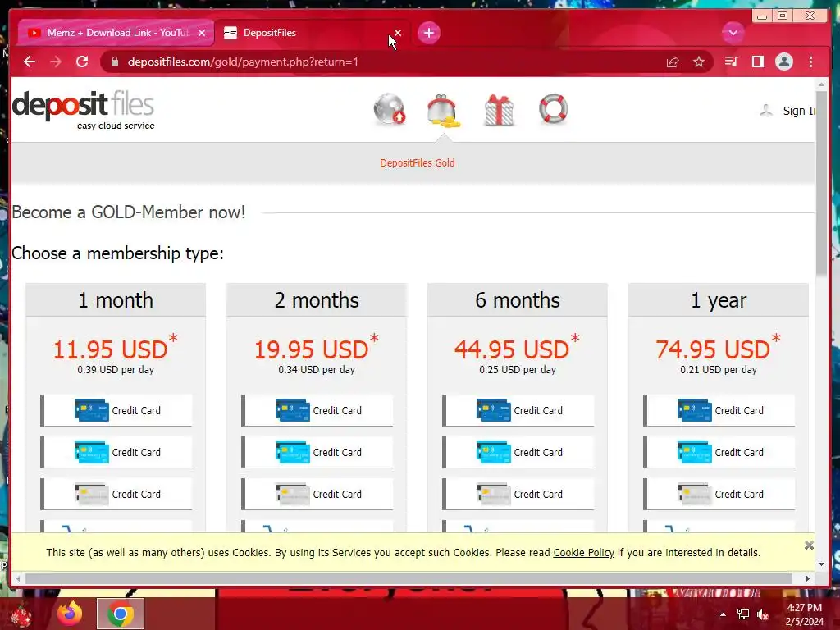This screenshot has width=840, height=630.
Task: Reload the page with the refresh icon
Action: 82,62
